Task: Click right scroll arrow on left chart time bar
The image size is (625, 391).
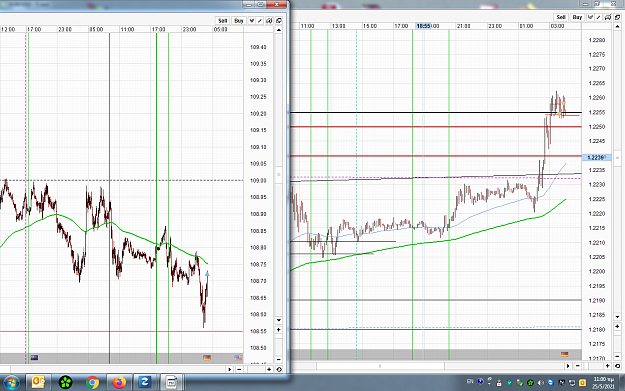Action: pyautogui.click(x=230, y=369)
